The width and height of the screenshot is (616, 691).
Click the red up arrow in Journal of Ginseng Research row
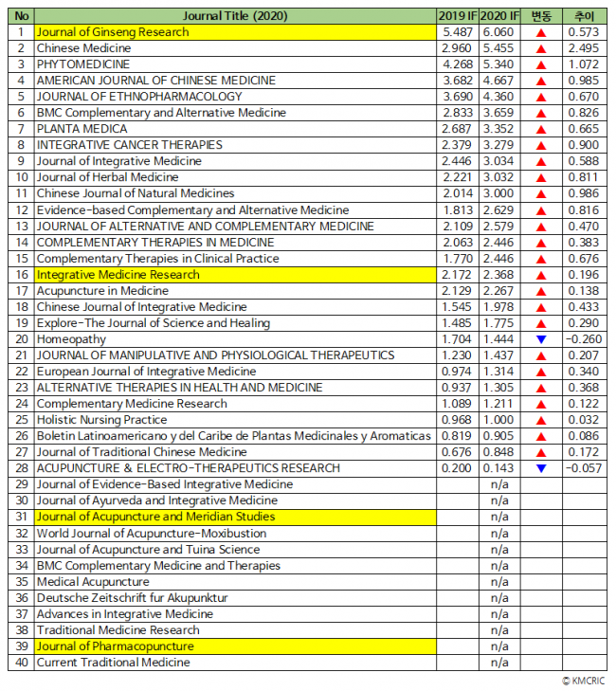click(x=541, y=33)
